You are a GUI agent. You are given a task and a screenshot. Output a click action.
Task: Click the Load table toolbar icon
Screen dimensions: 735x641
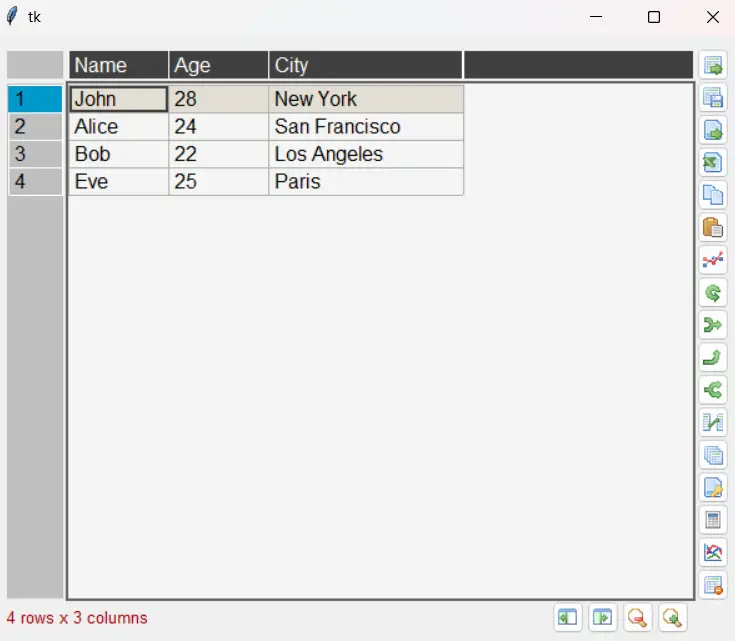712,65
